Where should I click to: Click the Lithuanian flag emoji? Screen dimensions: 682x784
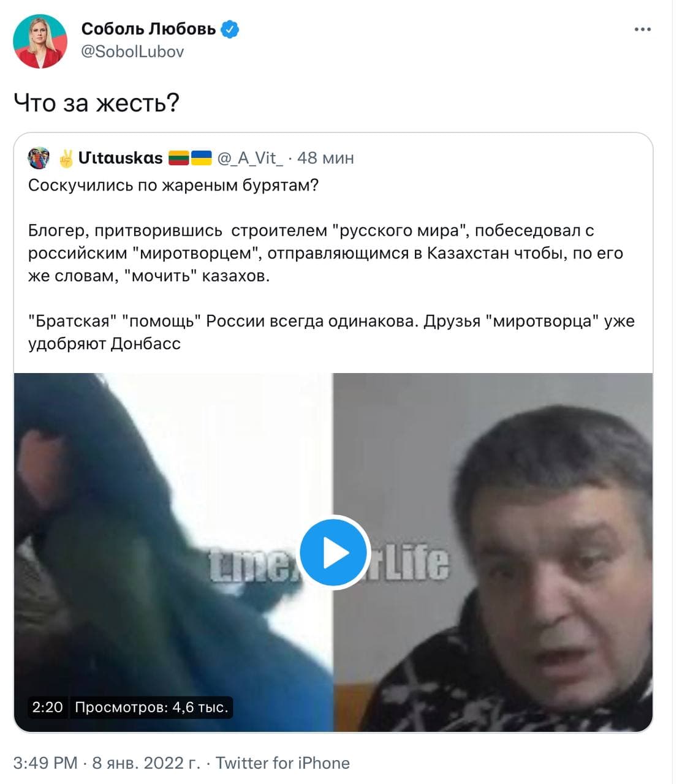click(179, 157)
